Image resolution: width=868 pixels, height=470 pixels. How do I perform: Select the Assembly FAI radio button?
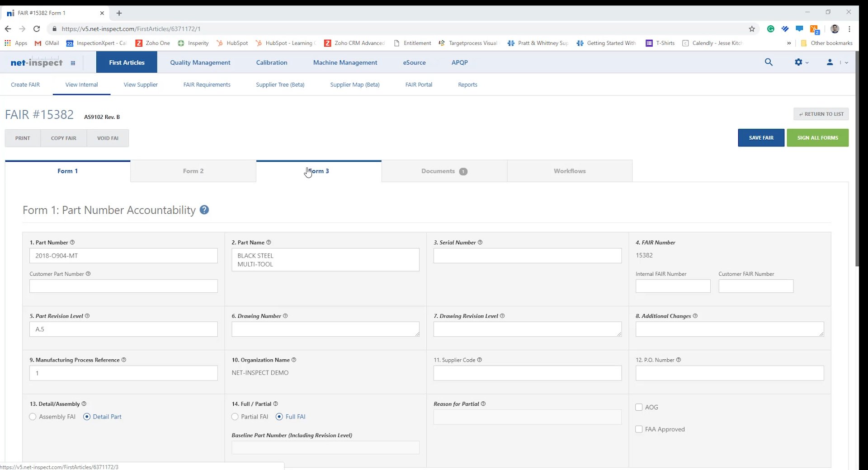pos(33,417)
